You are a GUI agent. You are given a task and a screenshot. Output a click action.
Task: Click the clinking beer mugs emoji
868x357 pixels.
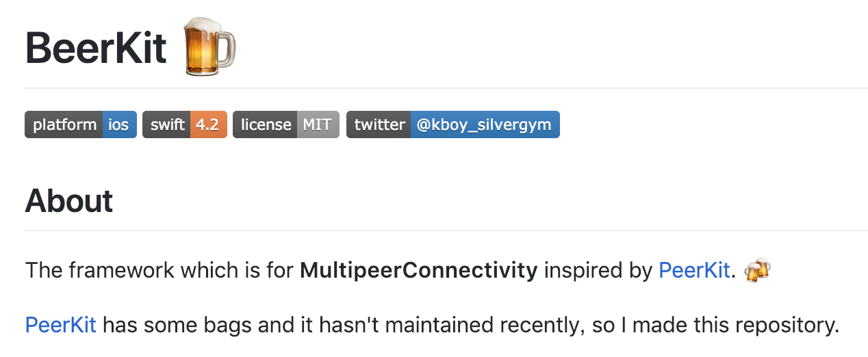756,270
